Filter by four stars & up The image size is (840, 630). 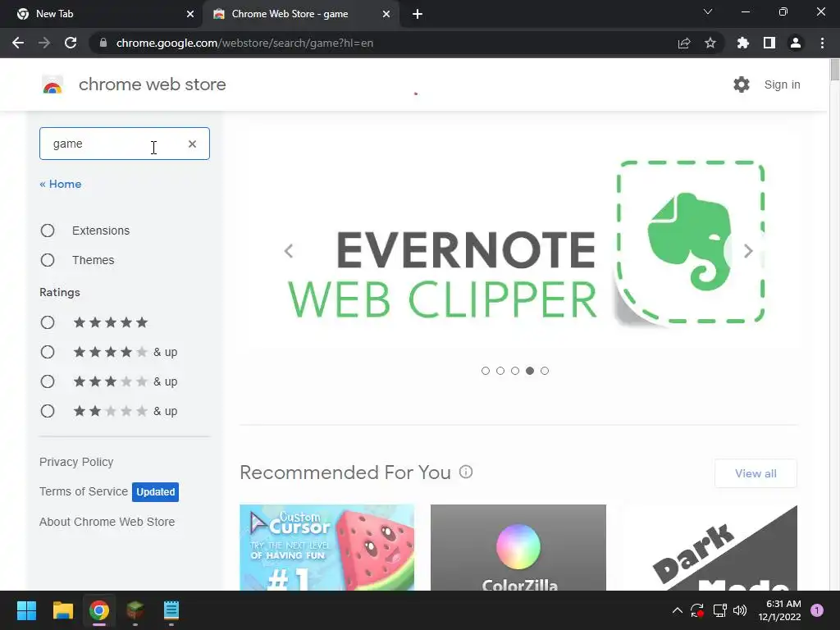click(x=48, y=351)
